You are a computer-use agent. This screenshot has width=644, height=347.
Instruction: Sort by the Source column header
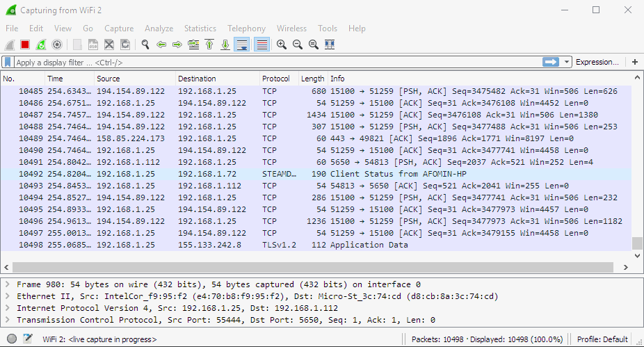click(x=135, y=79)
